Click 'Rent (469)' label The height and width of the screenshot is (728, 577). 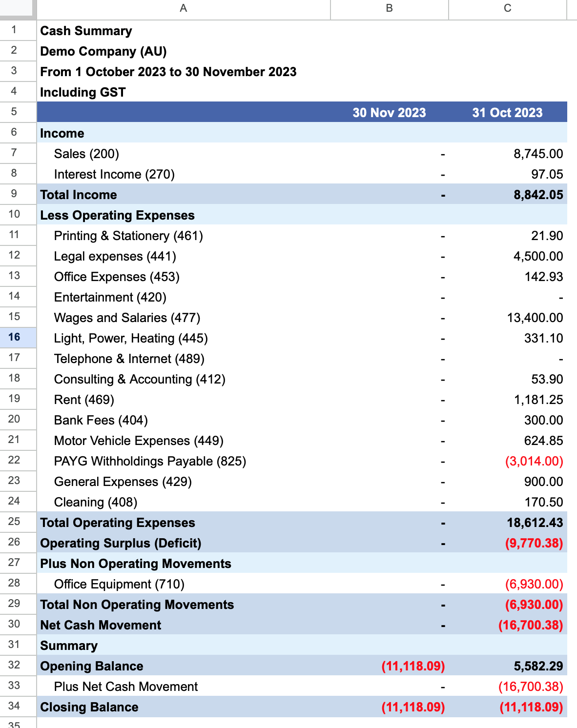pyautogui.click(x=84, y=400)
